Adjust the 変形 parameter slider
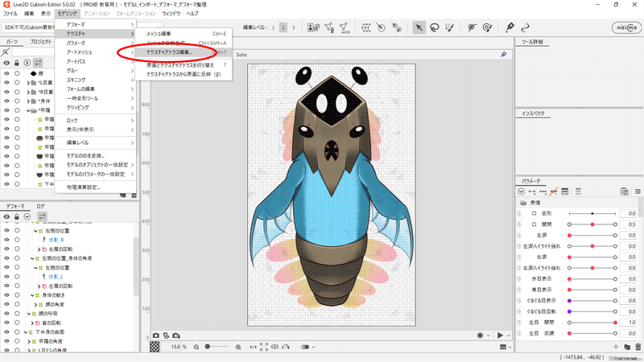 point(592,213)
